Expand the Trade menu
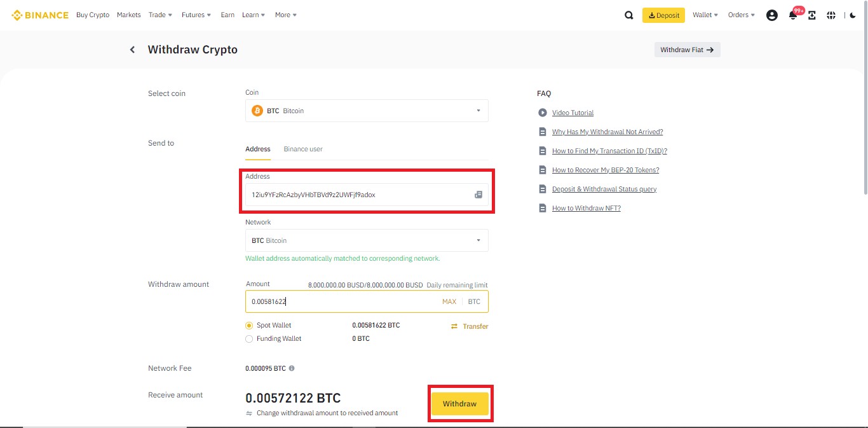The height and width of the screenshot is (428, 868). [x=161, y=15]
